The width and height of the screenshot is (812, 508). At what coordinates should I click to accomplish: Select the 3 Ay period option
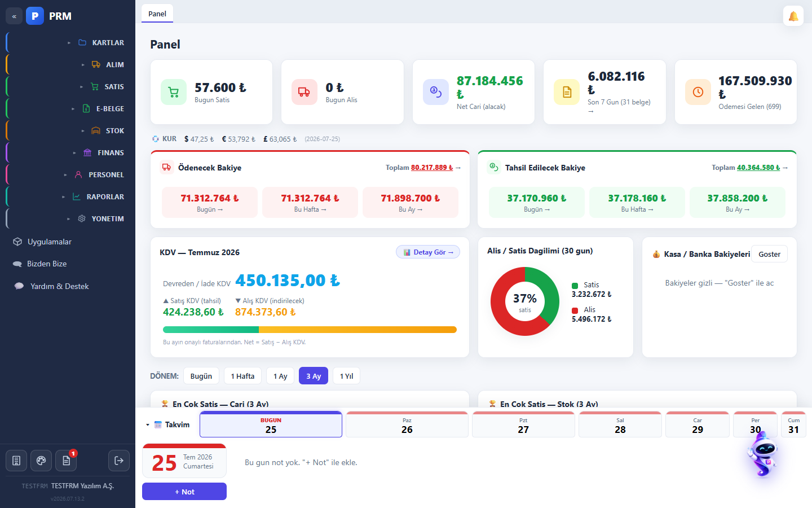(x=314, y=376)
